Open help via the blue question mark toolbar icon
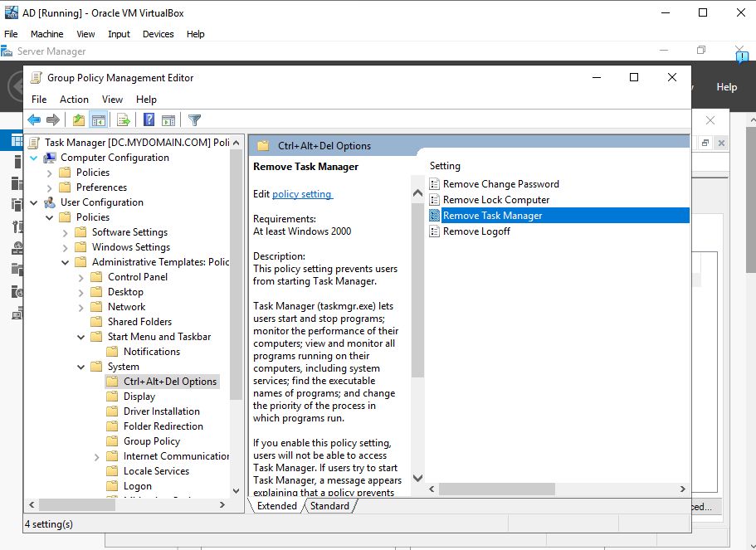The height and width of the screenshot is (550, 756). (149, 119)
